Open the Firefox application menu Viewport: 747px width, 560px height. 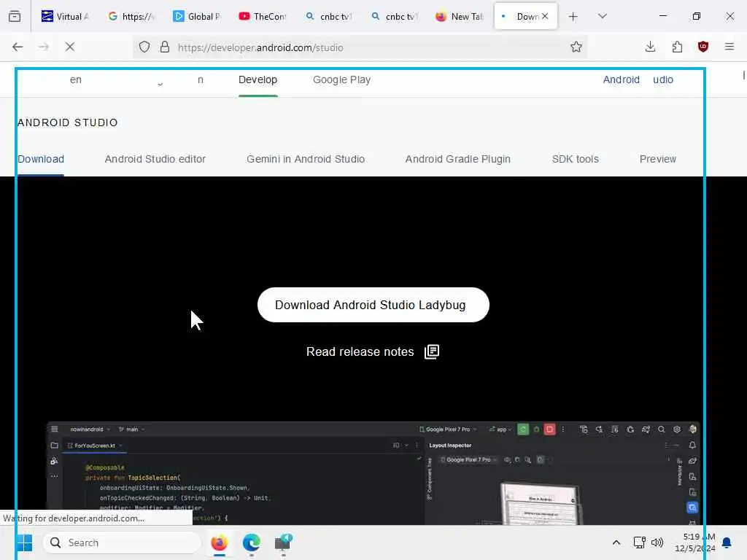pyautogui.click(x=729, y=47)
